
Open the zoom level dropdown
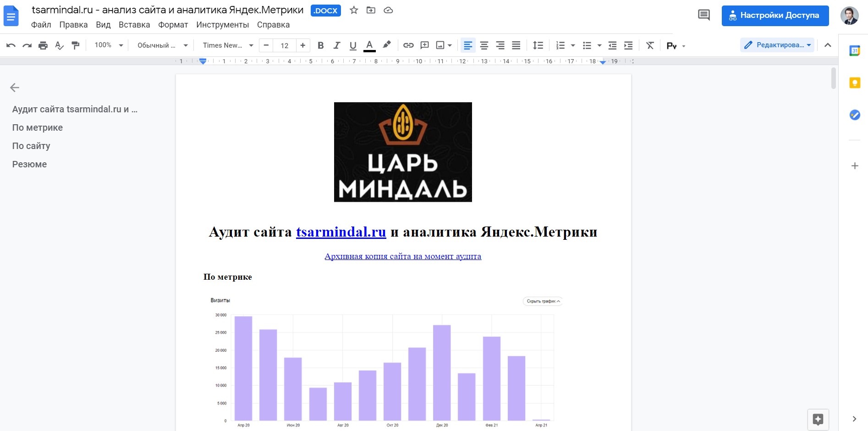108,45
